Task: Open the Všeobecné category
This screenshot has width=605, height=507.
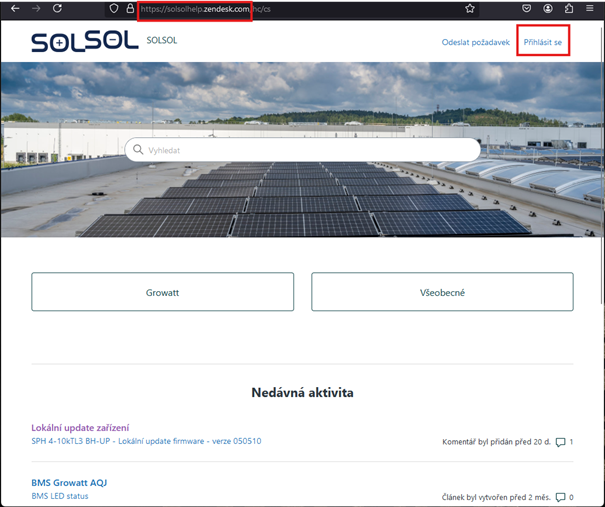Action: click(442, 292)
